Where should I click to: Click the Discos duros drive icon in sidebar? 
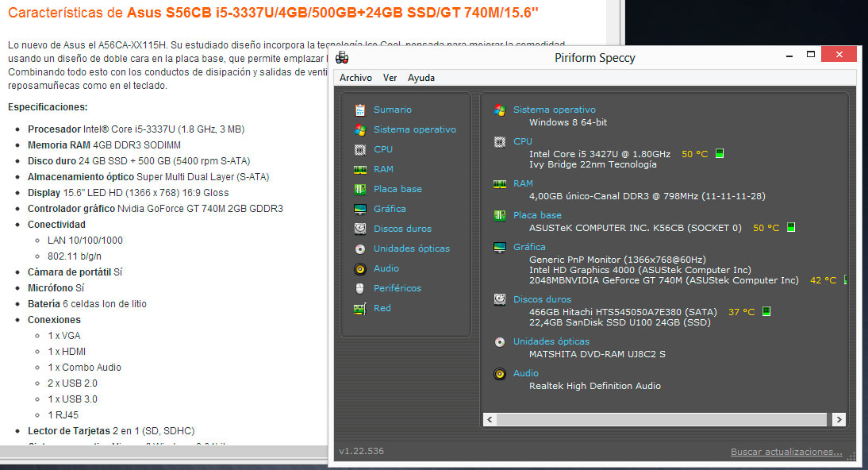(360, 229)
